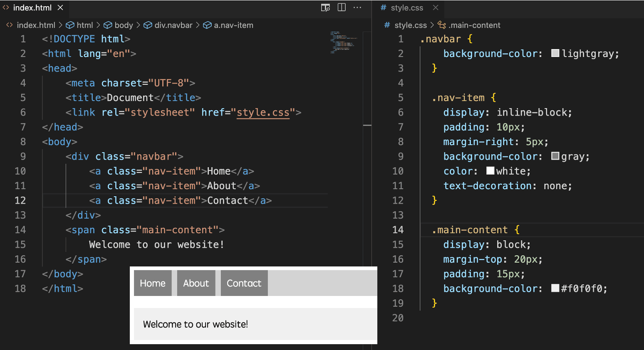
Task: Click the #f0f0f0 color swatch on line 18
Action: (x=555, y=288)
